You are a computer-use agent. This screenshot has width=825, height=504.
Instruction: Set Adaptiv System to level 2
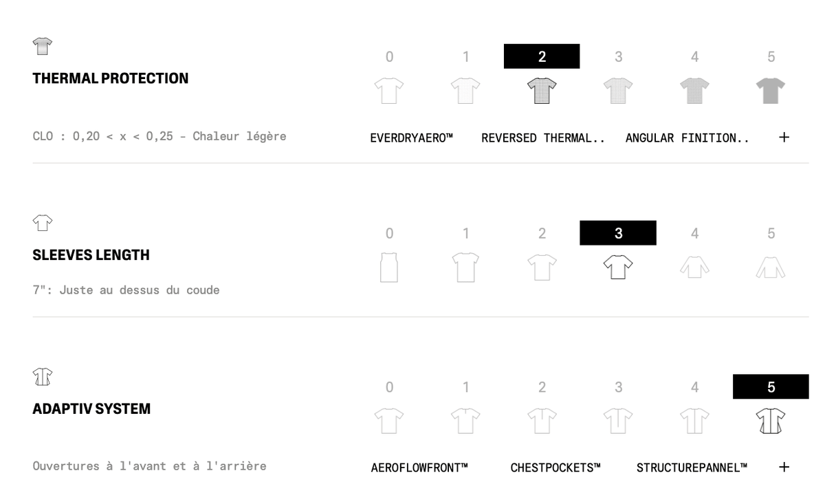pos(542,387)
